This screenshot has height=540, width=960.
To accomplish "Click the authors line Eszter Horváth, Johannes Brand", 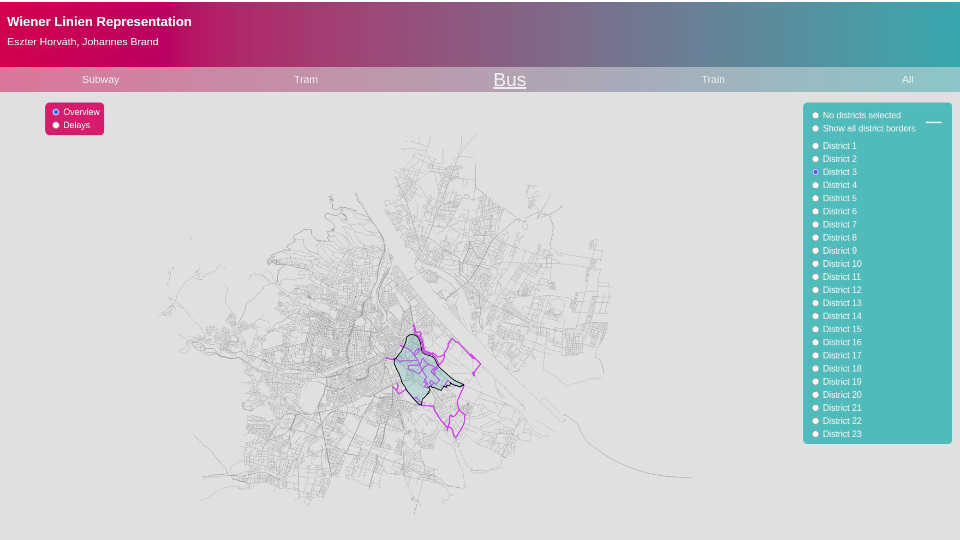I will tap(83, 42).
